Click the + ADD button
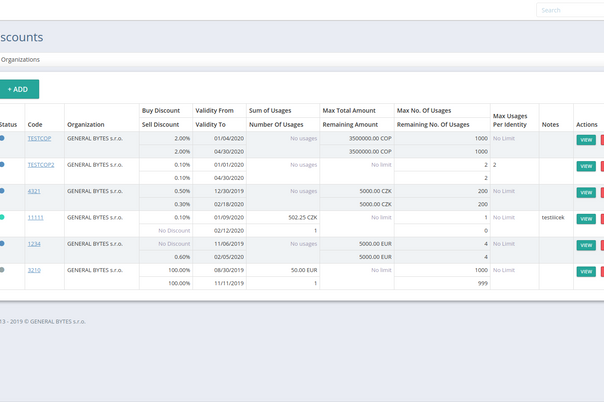The width and height of the screenshot is (604, 402). [18, 89]
